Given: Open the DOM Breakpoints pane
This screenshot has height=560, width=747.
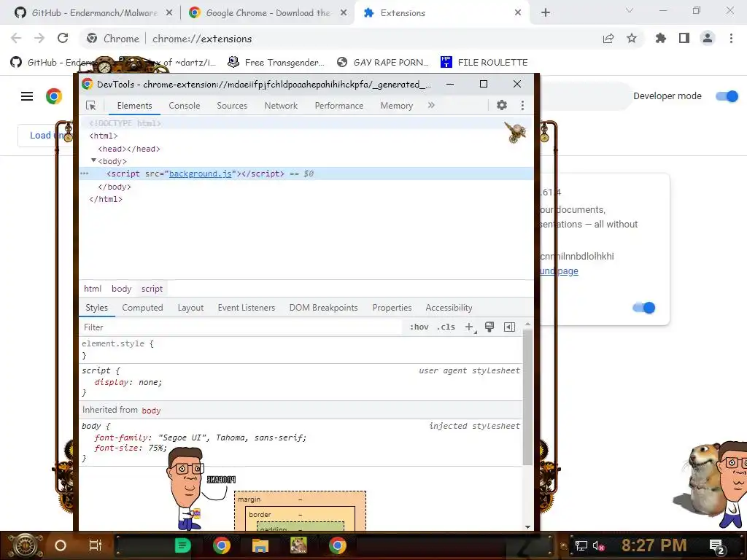Looking at the screenshot, I should click(323, 308).
